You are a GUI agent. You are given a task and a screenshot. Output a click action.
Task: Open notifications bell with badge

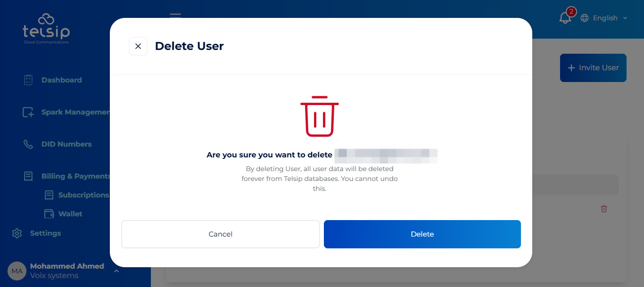click(565, 17)
